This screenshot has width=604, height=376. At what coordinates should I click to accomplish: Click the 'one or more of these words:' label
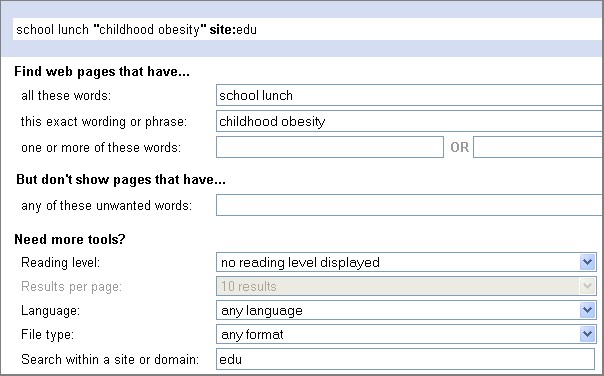click(101, 148)
